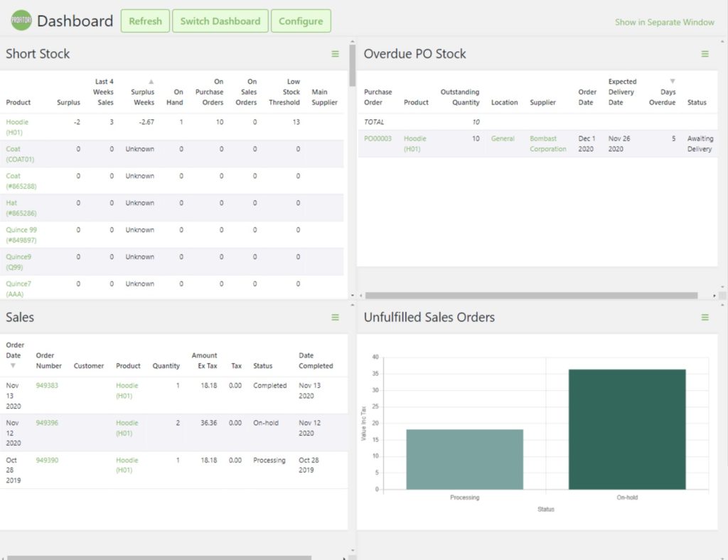Click the Overdue PO Stock horizontal scrollbar
Image resolution: width=728 pixels, height=560 pixels.
pos(531,296)
